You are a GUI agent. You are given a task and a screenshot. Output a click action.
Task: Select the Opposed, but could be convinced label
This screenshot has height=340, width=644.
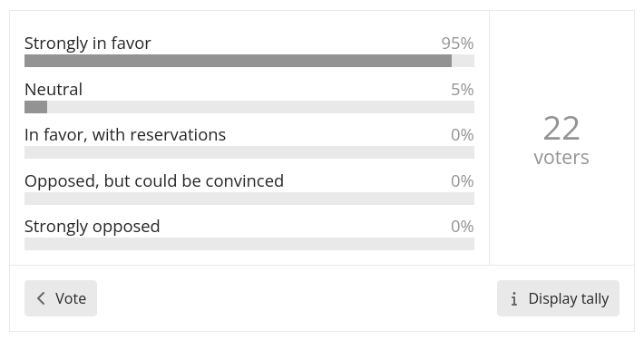(x=154, y=181)
